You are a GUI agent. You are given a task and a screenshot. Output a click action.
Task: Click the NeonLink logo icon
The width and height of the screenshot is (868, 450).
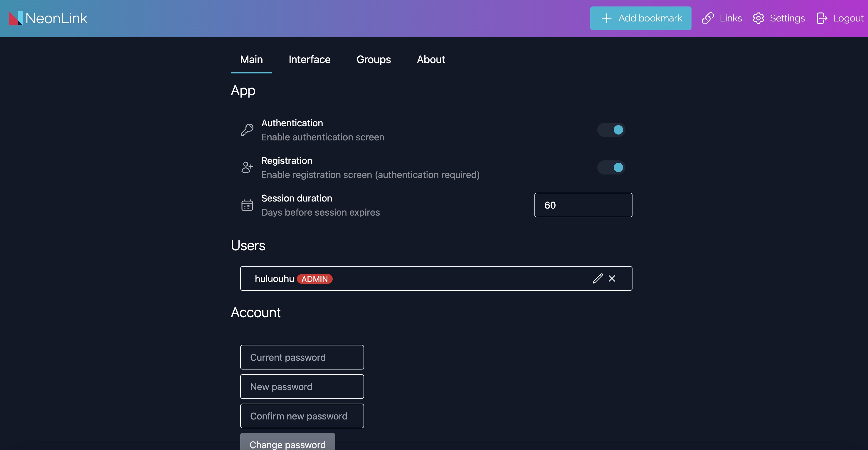click(x=16, y=18)
